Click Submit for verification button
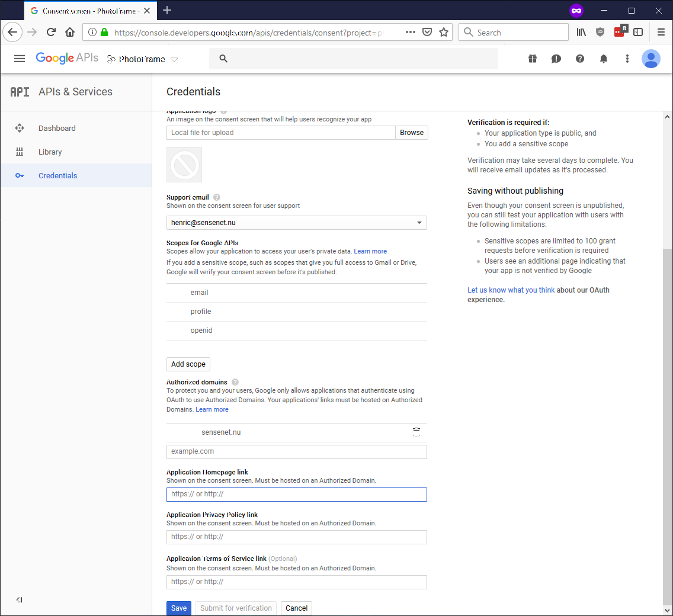The height and width of the screenshot is (616, 673). click(236, 608)
